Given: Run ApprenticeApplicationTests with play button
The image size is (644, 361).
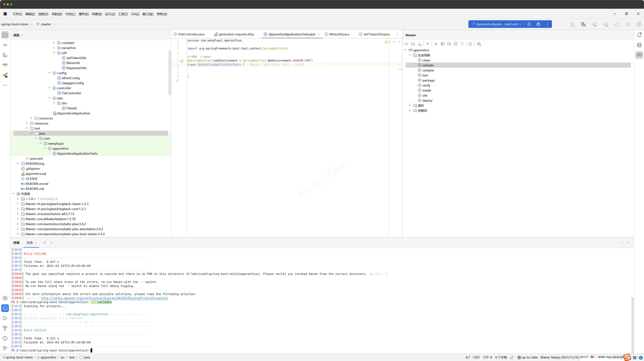Looking at the screenshot, I should [529, 24].
